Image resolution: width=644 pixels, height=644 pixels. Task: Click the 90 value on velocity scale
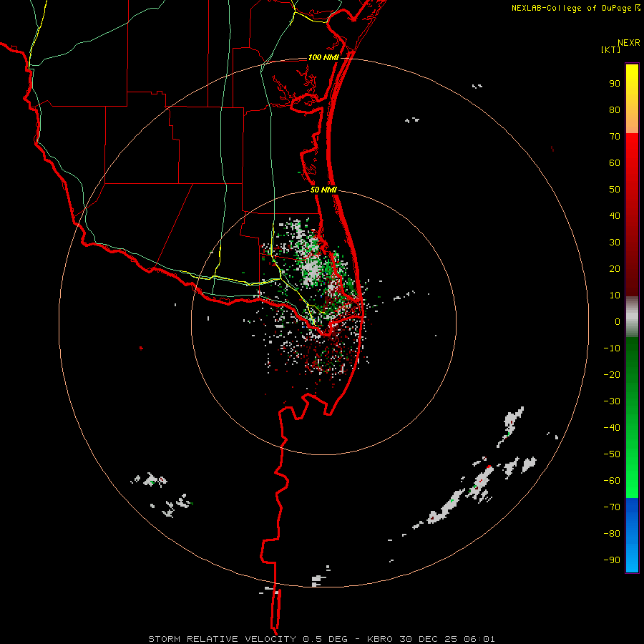(x=615, y=84)
